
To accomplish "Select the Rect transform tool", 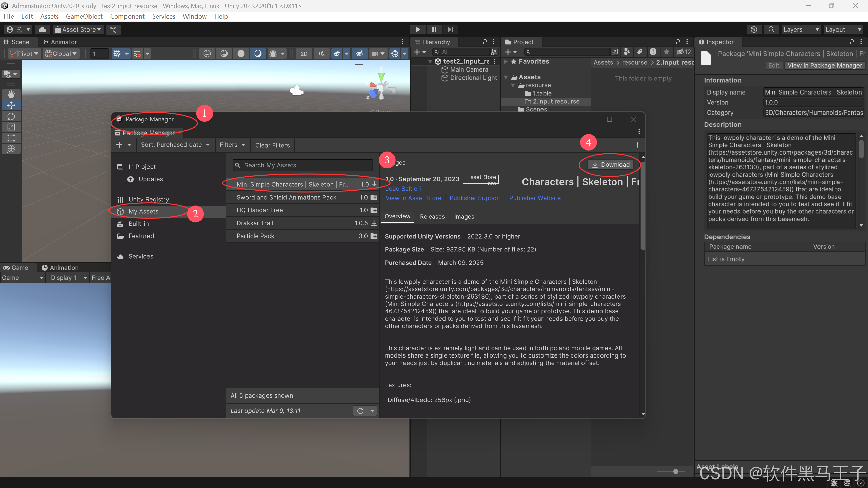I will click(11, 138).
